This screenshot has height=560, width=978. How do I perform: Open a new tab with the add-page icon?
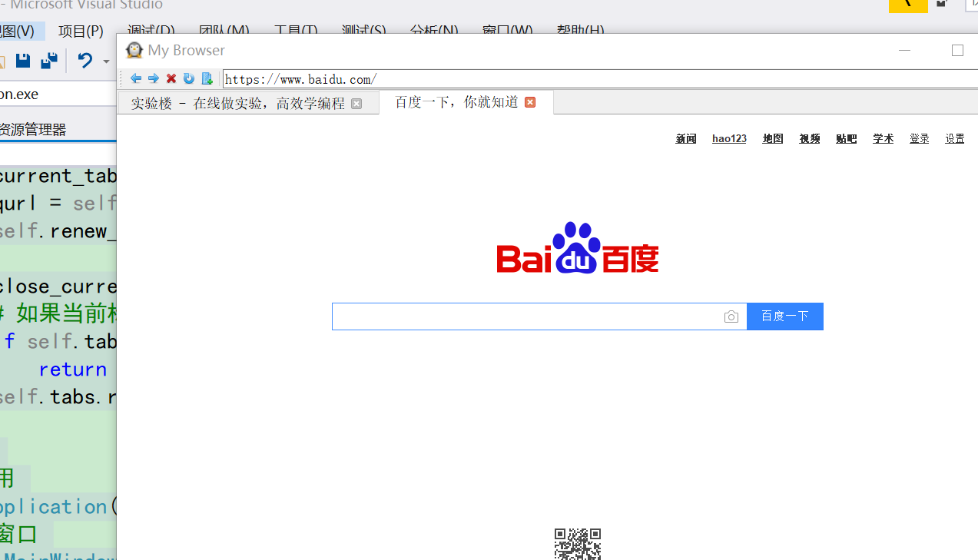pos(207,78)
